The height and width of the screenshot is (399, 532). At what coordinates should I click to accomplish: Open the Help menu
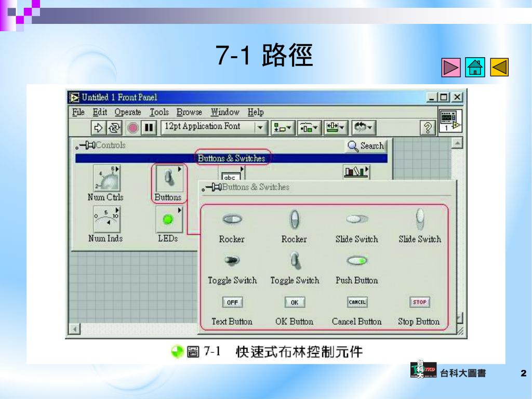point(256,112)
